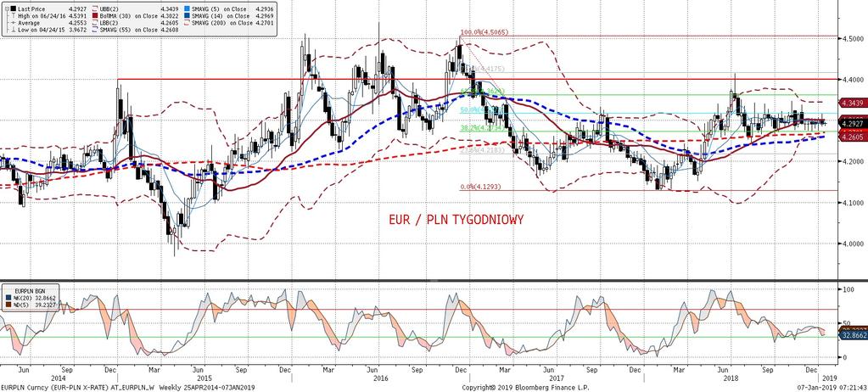The height and width of the screenshot is (392, 868).
Task: Select the %K(20) 32.8662 legend entry
Action: click(34, 298)
